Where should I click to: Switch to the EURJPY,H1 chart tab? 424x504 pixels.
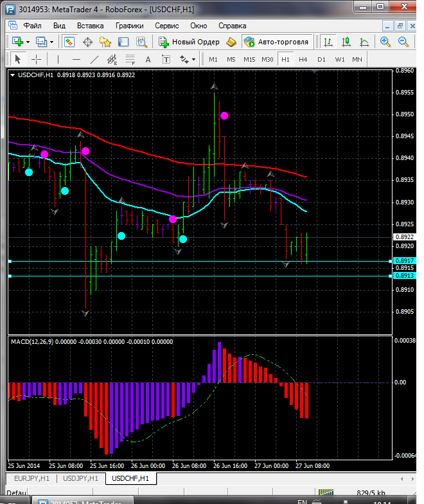[x=31, y=478]
